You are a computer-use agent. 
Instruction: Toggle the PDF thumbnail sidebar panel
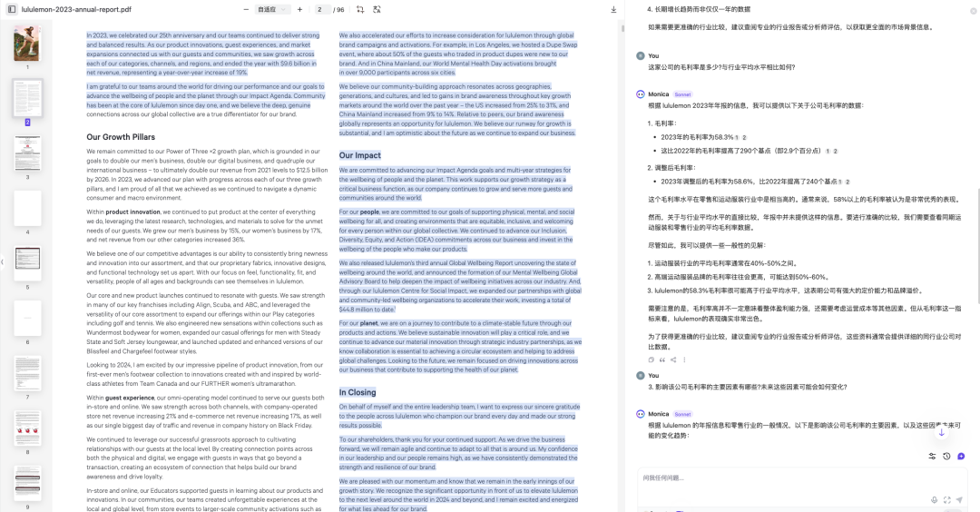point(11,9)
